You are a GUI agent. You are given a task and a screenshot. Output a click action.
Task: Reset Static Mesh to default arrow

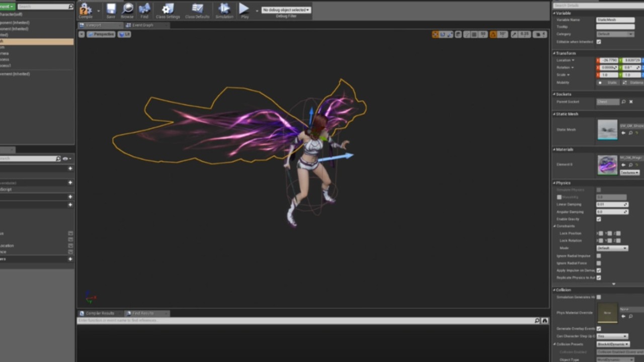tap(637, 133)
